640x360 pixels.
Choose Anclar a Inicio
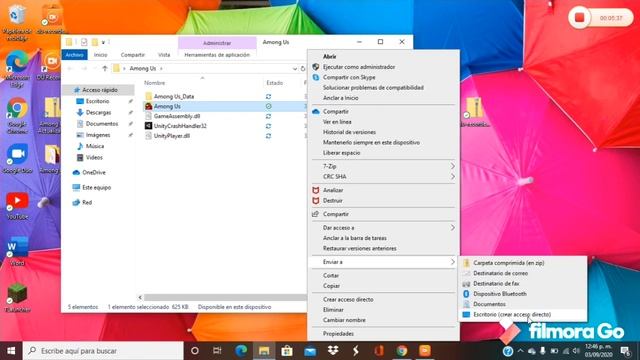(x=340, y=98)
